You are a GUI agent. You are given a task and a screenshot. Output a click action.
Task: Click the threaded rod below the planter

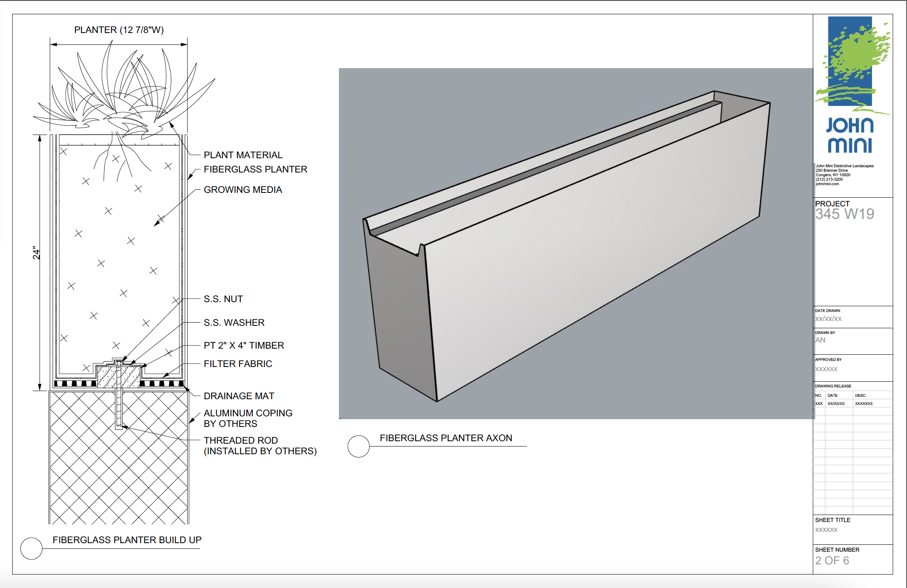[x=119, y=408]
